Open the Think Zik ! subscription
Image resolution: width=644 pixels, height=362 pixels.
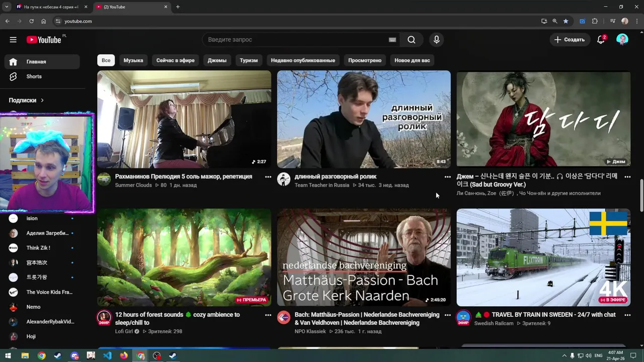click(42, 248)
